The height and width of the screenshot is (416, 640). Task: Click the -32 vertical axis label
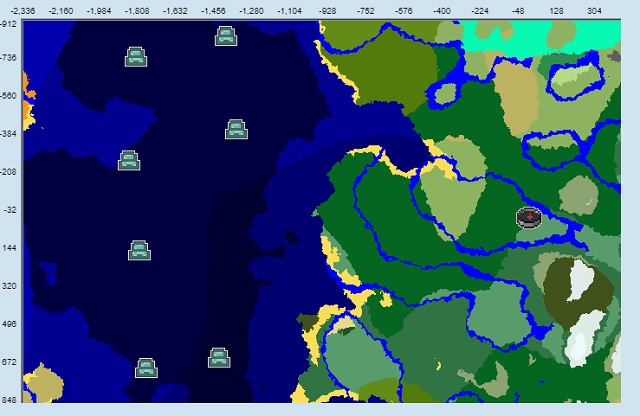(11, 210)
